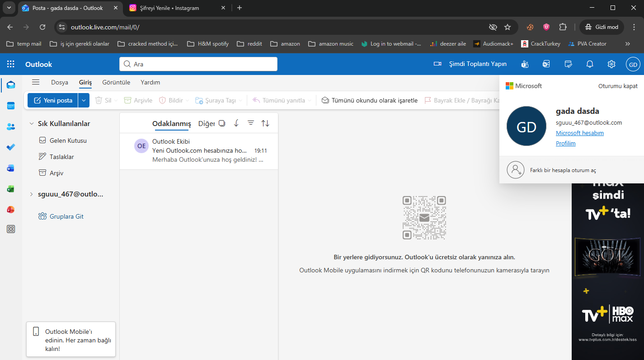Expand the sguuu_467@outlo... account folders
Image resolution: width=644 pixels, height=360 pixels.
[31, 194]
